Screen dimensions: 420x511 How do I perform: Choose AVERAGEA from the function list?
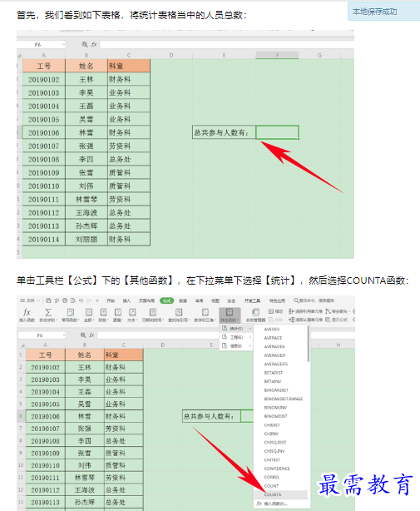274,346
